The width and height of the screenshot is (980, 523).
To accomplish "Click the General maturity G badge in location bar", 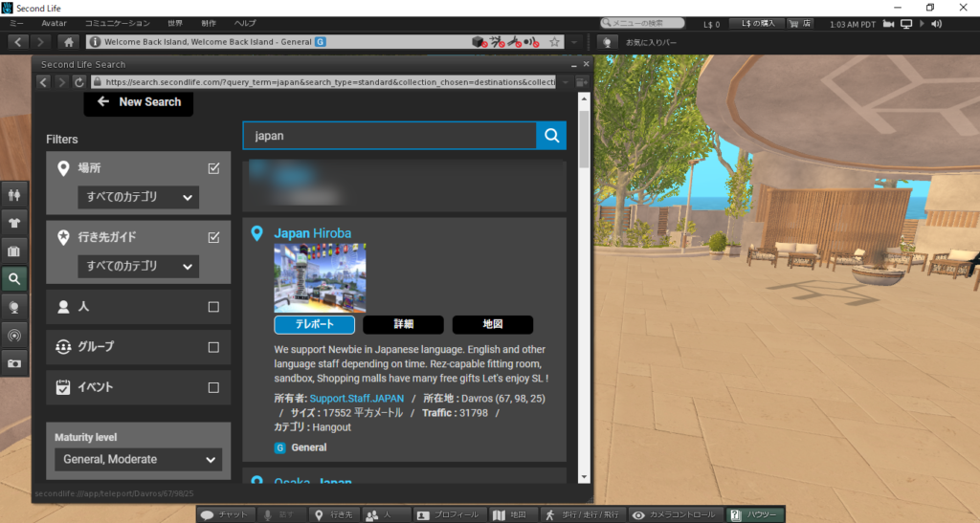I will pyautogui.click(x=320, y=42).
